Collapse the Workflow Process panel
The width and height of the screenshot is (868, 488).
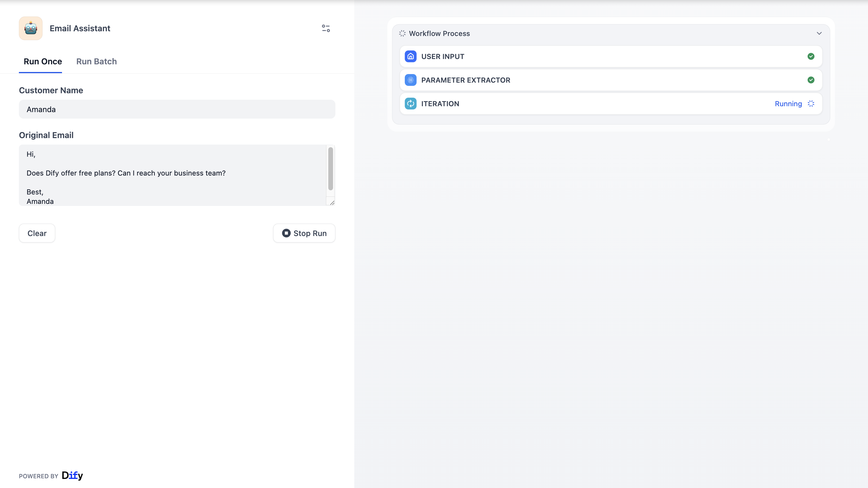click(819, 33)
